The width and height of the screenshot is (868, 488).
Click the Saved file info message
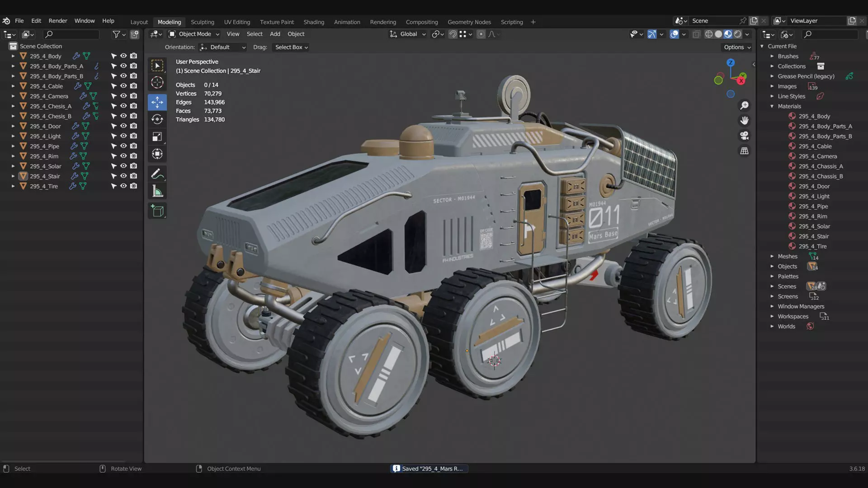(x=429, y=469)
